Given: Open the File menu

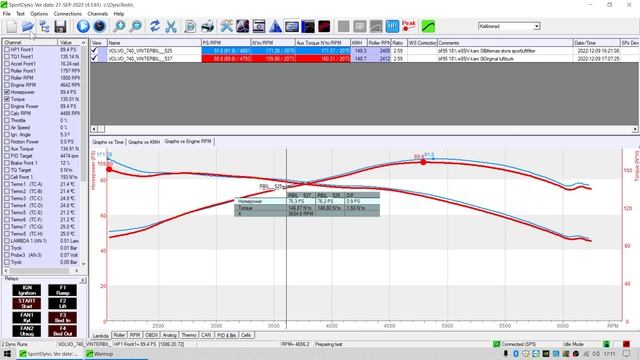Looking at the screenshot, I should 7,13.
